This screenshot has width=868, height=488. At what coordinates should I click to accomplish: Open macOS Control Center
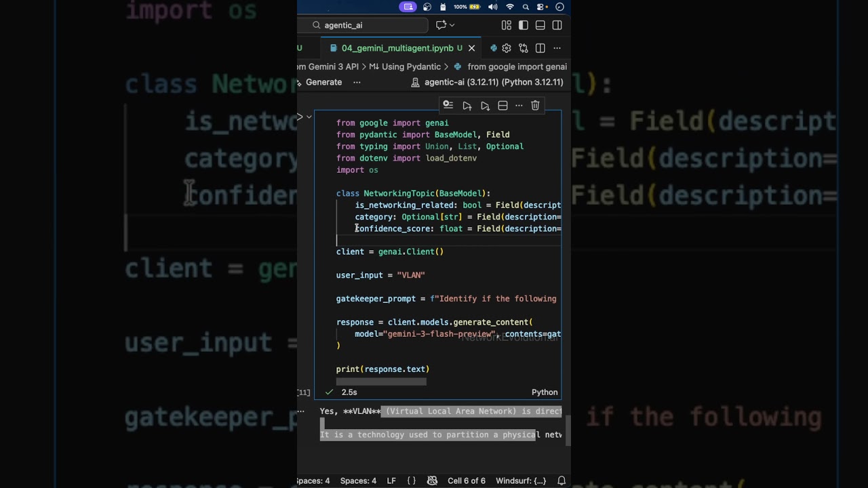542,7
